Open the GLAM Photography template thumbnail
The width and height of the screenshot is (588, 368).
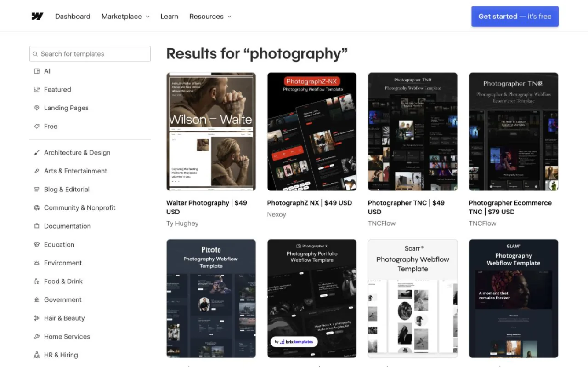click(x=514, y=299)
